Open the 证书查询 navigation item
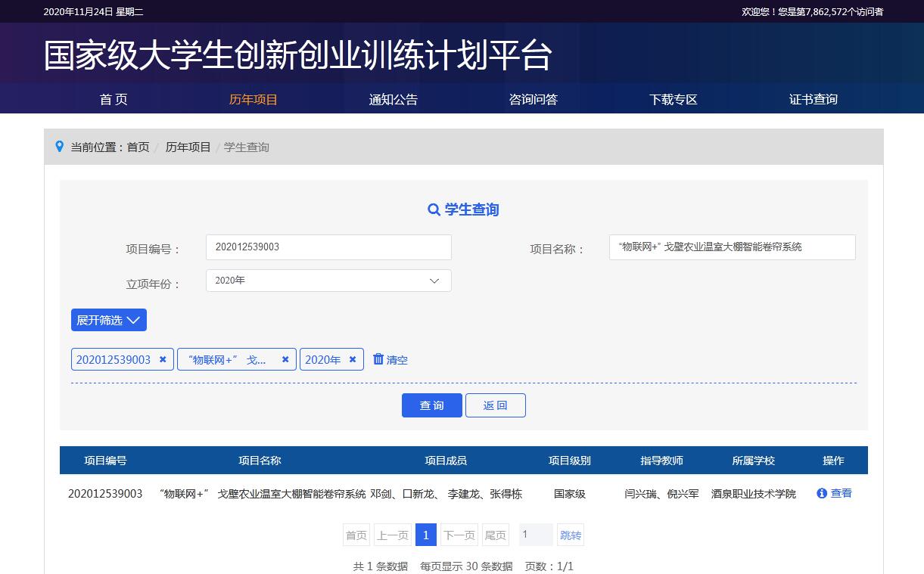The height and width of the screenshot is (574, 924). (x=813, y=99)
